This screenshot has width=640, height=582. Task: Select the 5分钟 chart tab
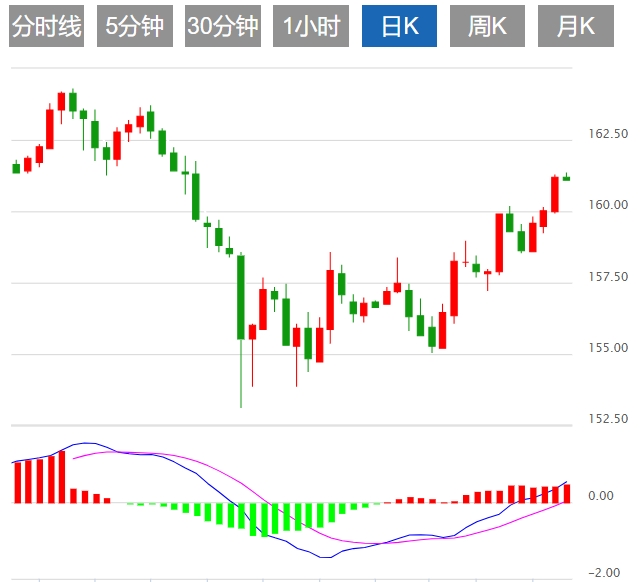point(135,27)
